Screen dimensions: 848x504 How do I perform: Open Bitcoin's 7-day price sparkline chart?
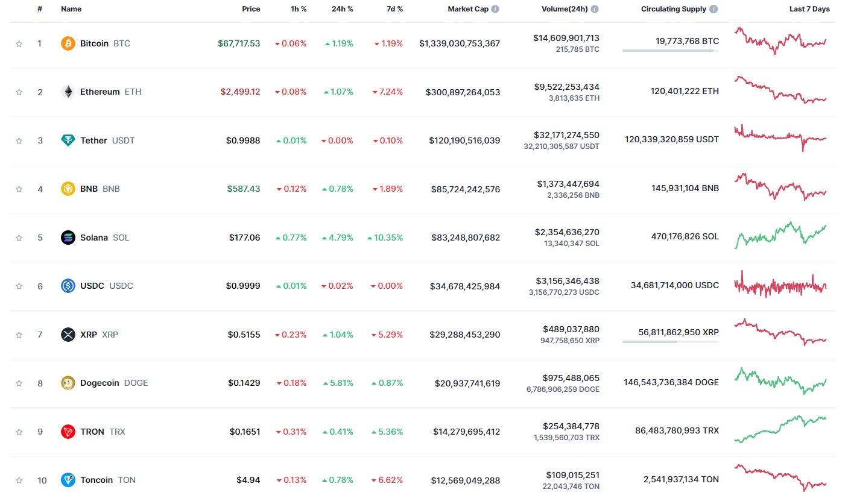click(x=780, y=40)
